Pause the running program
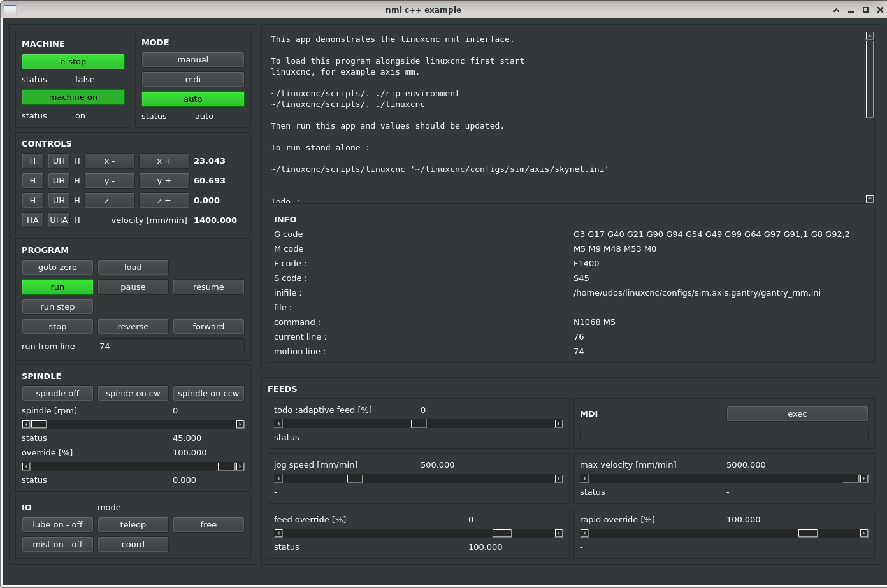The width and height of the screenshot is (887, 588). (x=133, y=287)
